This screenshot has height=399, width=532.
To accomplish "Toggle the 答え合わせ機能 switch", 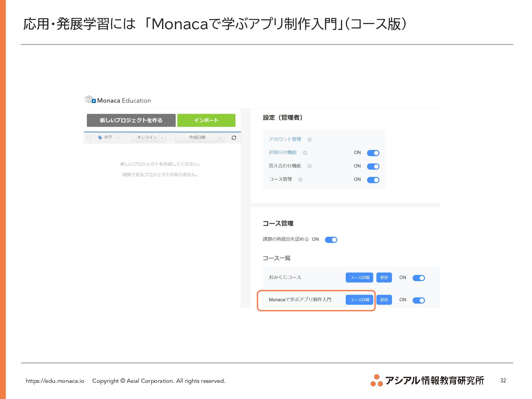I will pos(373,167).
